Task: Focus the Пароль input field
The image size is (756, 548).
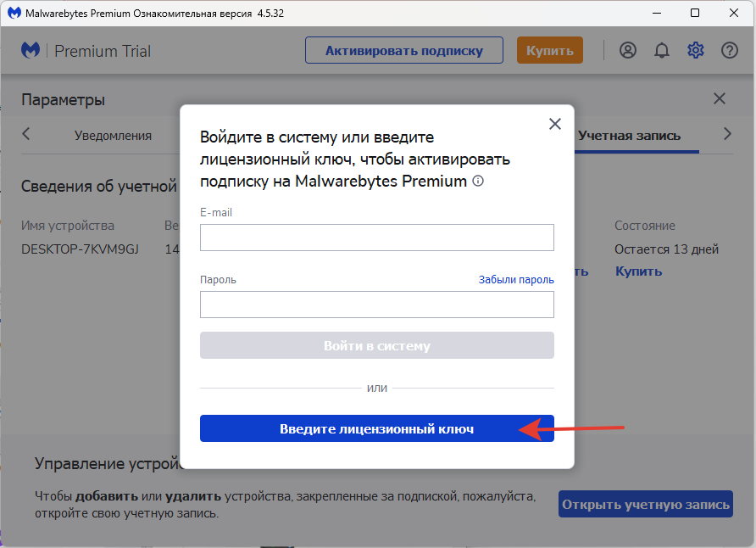Action: [x=376, y=305]
